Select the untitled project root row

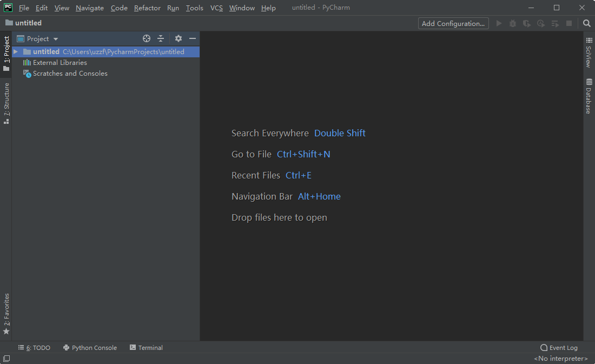coord(106,51)
